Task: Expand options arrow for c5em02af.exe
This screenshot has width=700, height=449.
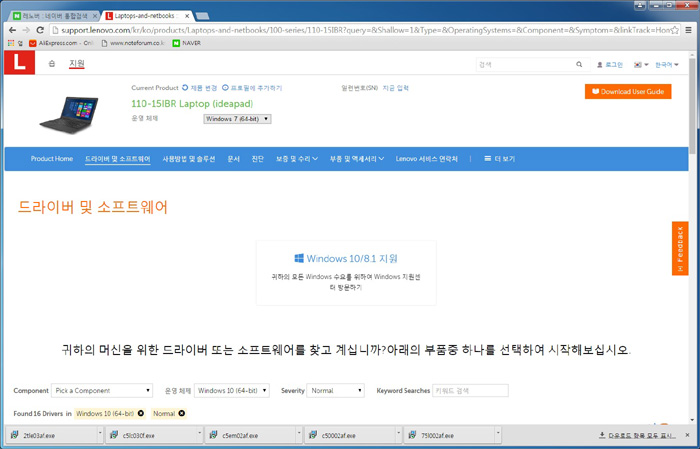Action: click(299, 434)
